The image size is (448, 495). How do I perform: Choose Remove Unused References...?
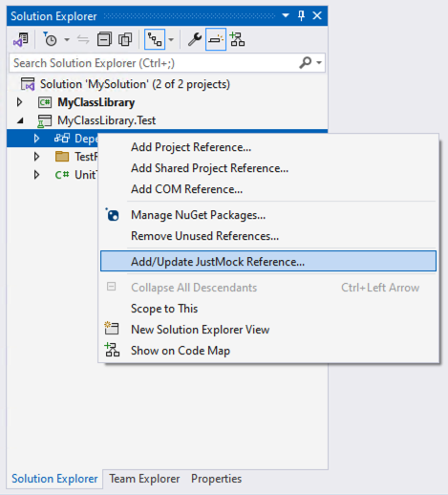(x=268, y=236)
